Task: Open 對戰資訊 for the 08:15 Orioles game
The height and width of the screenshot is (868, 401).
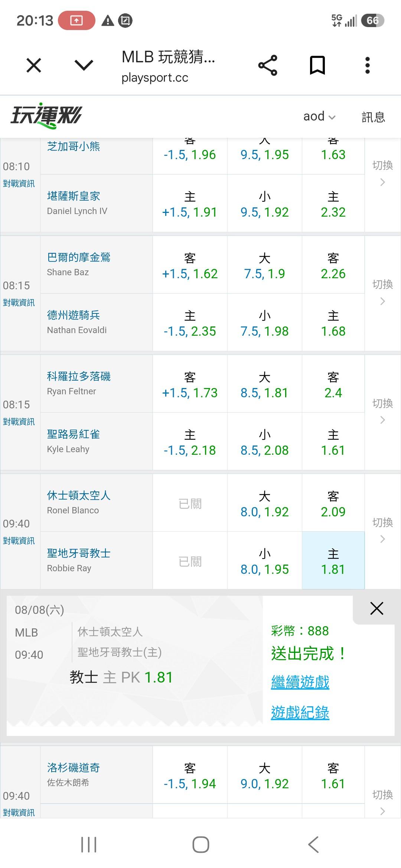Action: tap(19, 303)
